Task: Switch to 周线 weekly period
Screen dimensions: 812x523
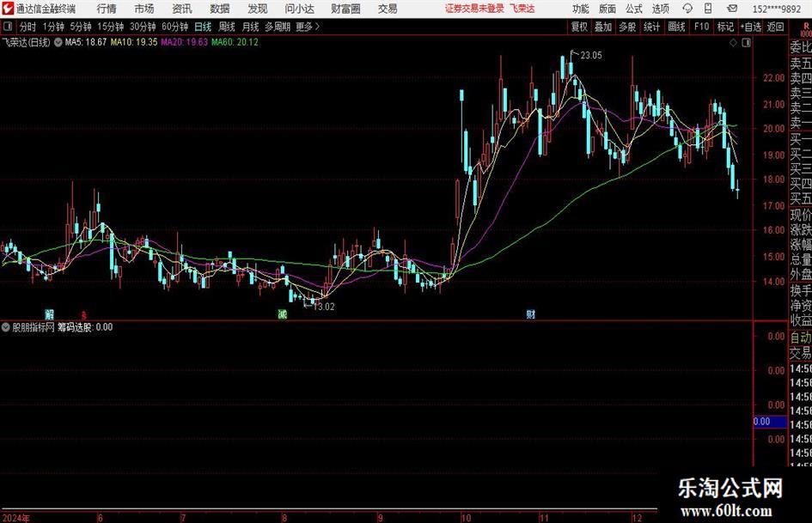Action: pos(227,27)
